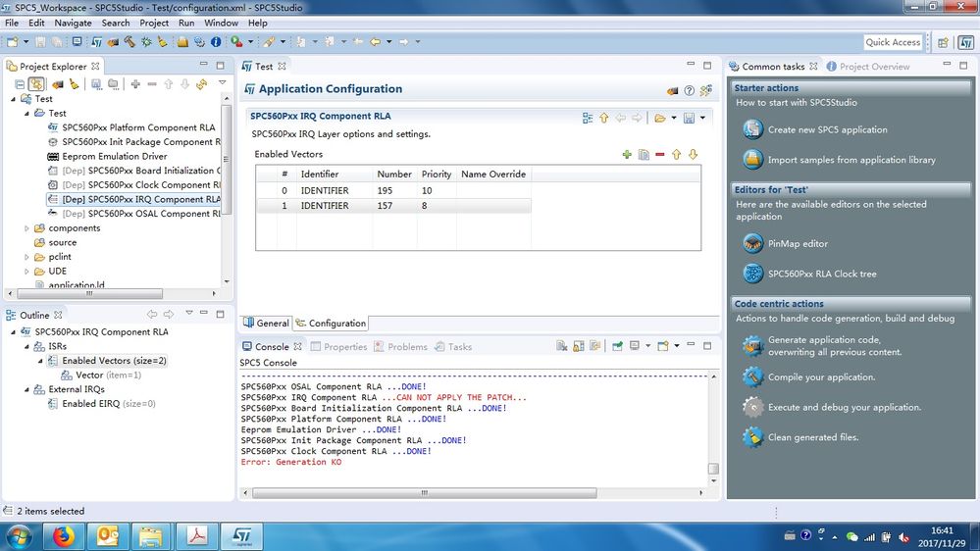Viewport: 980px width, 551px height.
Task: Select Priority cell with value 10
Action: [437, 190]
